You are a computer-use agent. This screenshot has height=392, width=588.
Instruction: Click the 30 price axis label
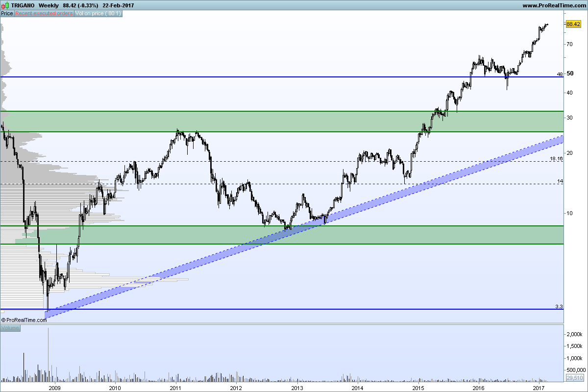[x=569, y=118]
